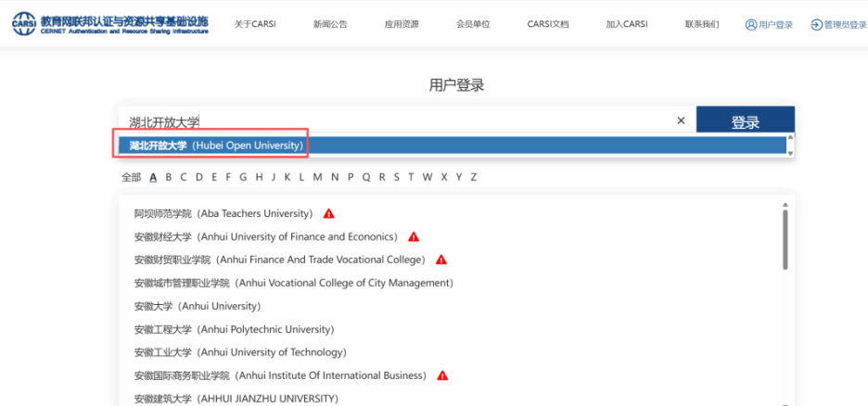
Task: Select 湖北开放大学 (Hubei Open University) suggestion
Action: click(x=216, y=146)
